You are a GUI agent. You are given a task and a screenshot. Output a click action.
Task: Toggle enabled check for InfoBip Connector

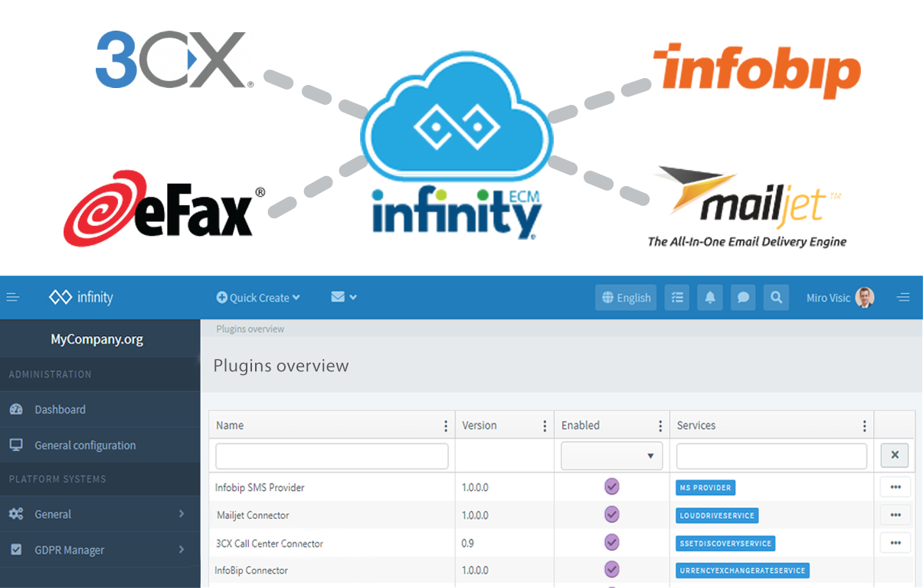611,570
